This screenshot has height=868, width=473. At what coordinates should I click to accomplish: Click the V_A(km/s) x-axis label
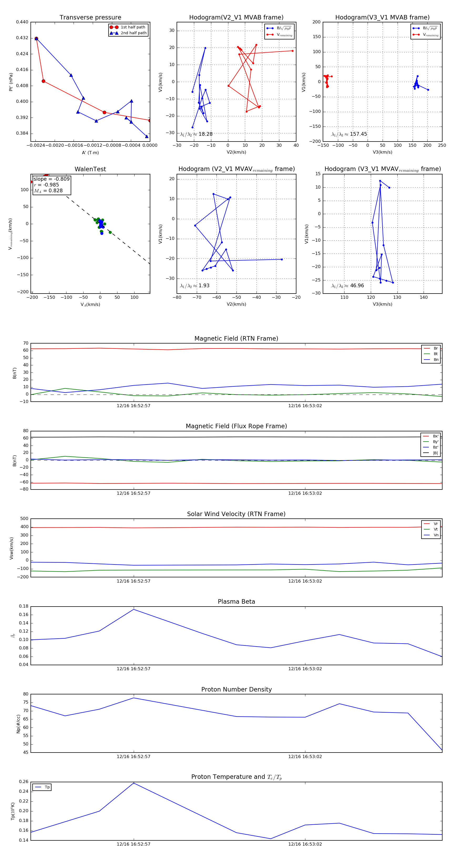[90, 305]
